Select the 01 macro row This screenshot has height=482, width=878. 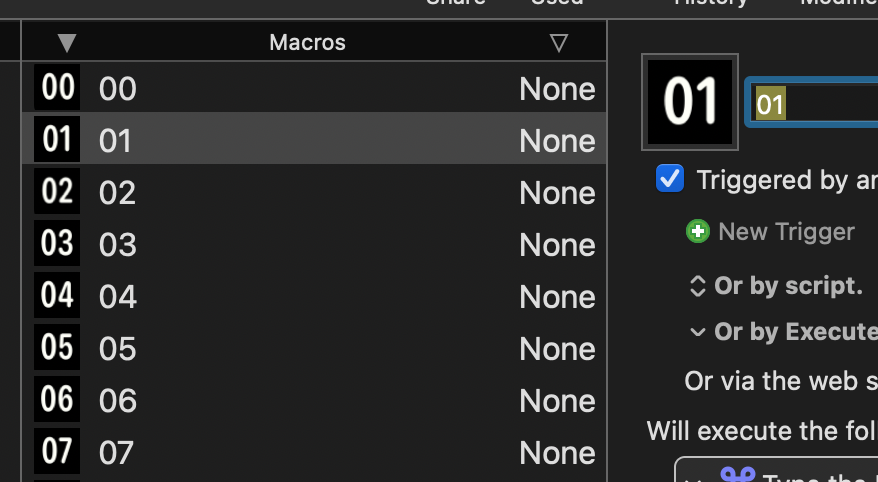click(300, 140)
